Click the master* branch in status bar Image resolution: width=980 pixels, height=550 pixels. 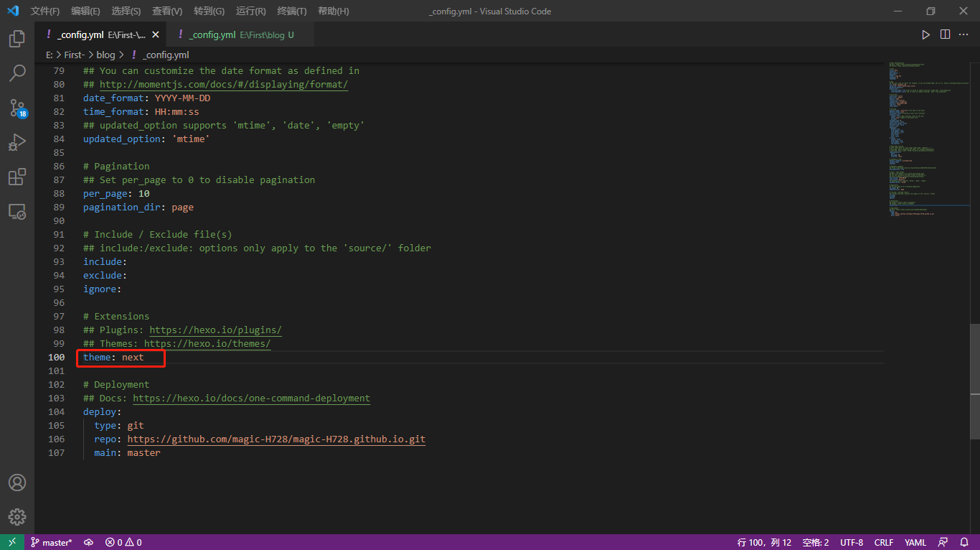[51, 542]
